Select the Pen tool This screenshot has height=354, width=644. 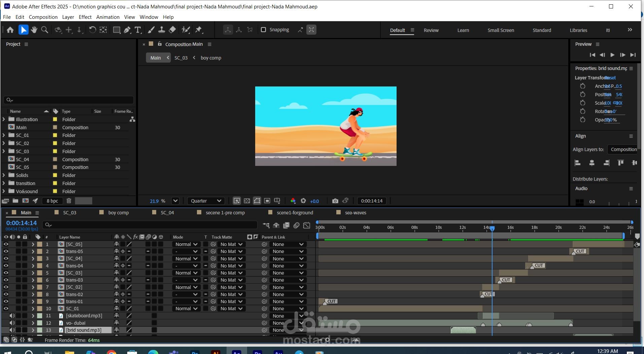[x=127, y=30]
